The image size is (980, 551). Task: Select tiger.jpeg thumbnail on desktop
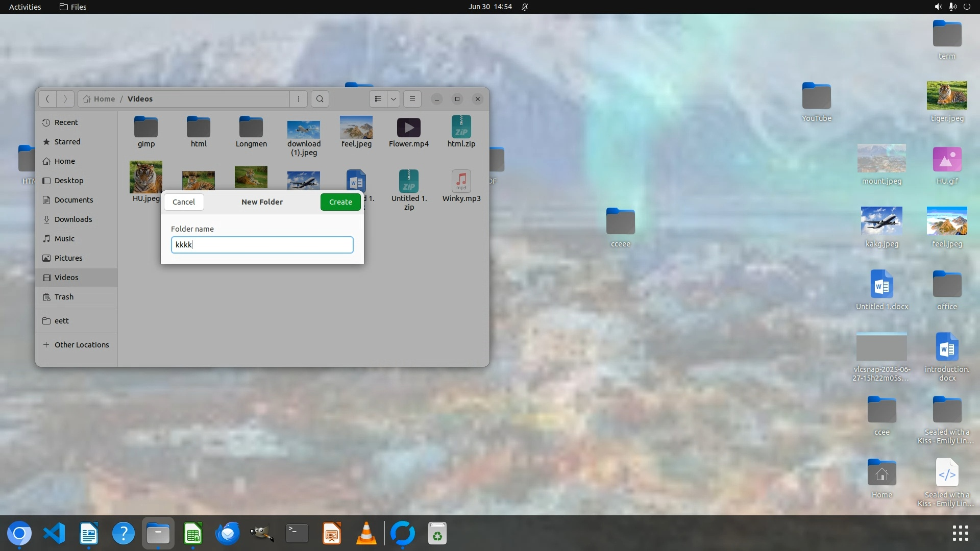tap(946, 95)
